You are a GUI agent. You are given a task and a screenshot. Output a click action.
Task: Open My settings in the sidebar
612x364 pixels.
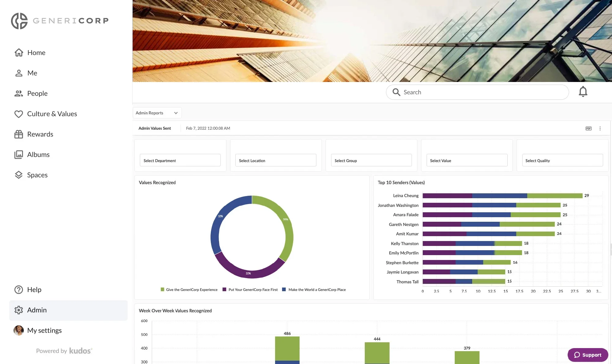point(44,330)
